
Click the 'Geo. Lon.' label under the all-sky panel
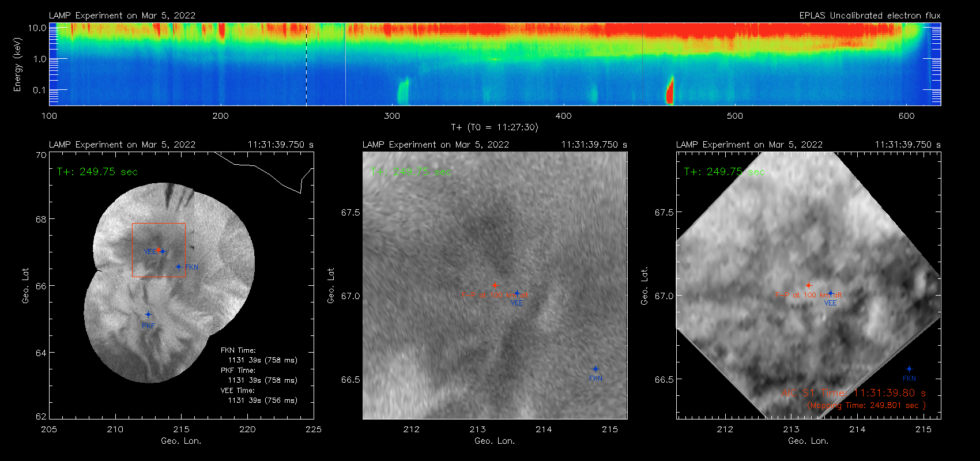(181, 441)
